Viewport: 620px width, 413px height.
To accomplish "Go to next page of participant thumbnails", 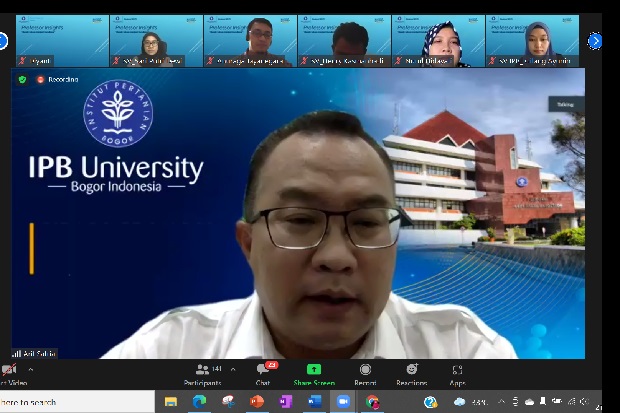I will [x=595, y=41].
